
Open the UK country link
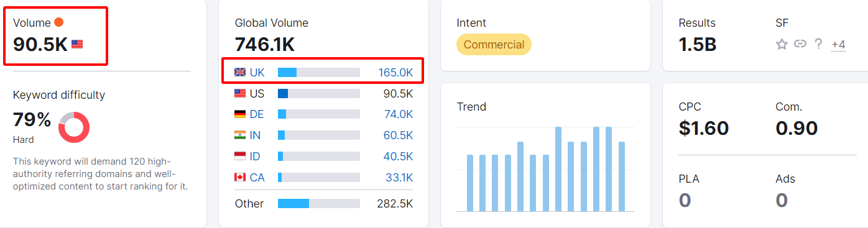tap(257, 73)
